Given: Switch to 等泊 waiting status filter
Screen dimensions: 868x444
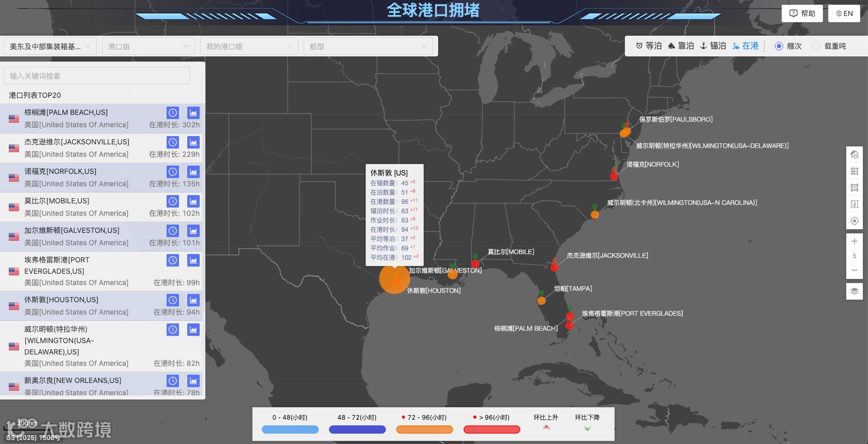Looking at the screenshot, I should (649, 46).
